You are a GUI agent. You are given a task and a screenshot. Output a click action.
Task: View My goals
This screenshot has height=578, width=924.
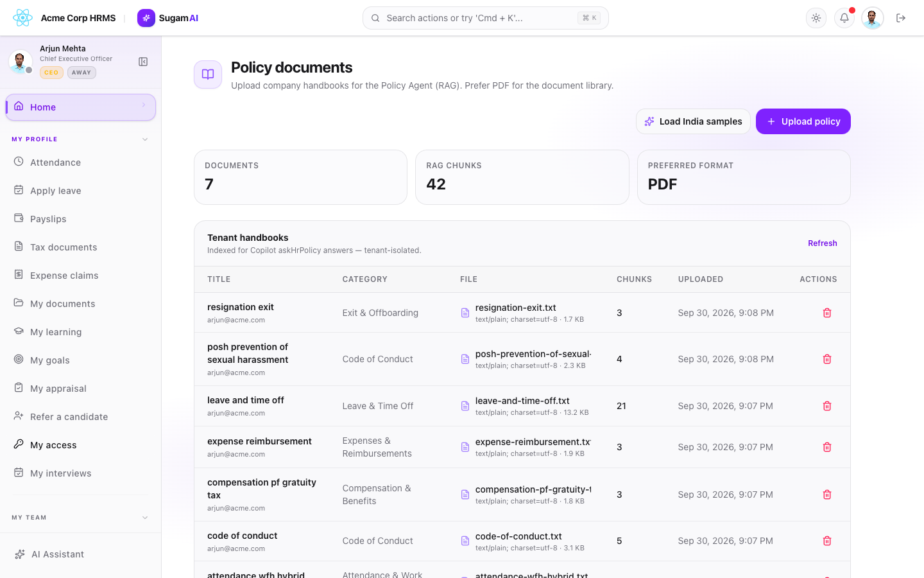(81, 360)
